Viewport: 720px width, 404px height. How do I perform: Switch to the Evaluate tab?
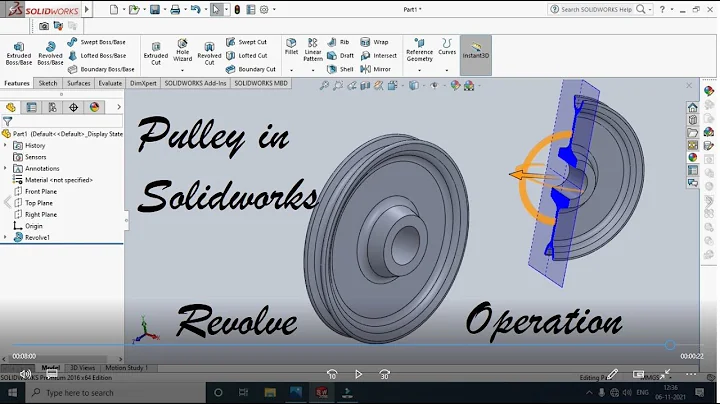(x=110, y=83)
